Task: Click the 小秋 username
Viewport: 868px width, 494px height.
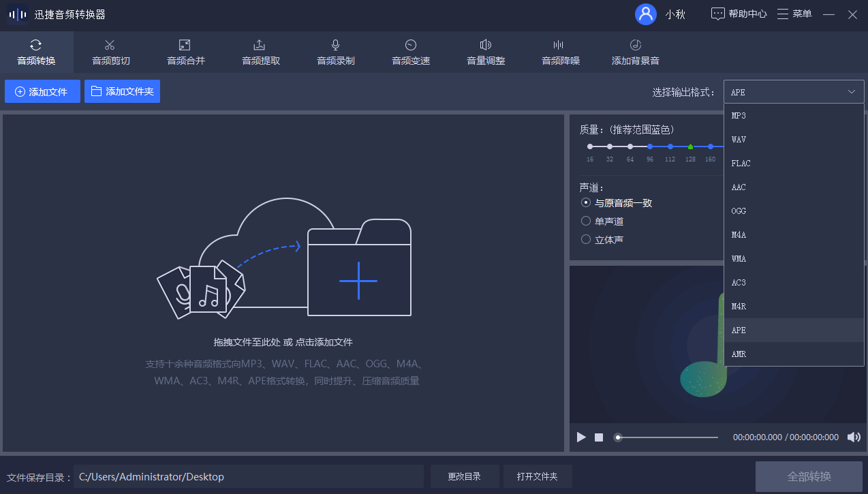Action: [x=675, y=14]
